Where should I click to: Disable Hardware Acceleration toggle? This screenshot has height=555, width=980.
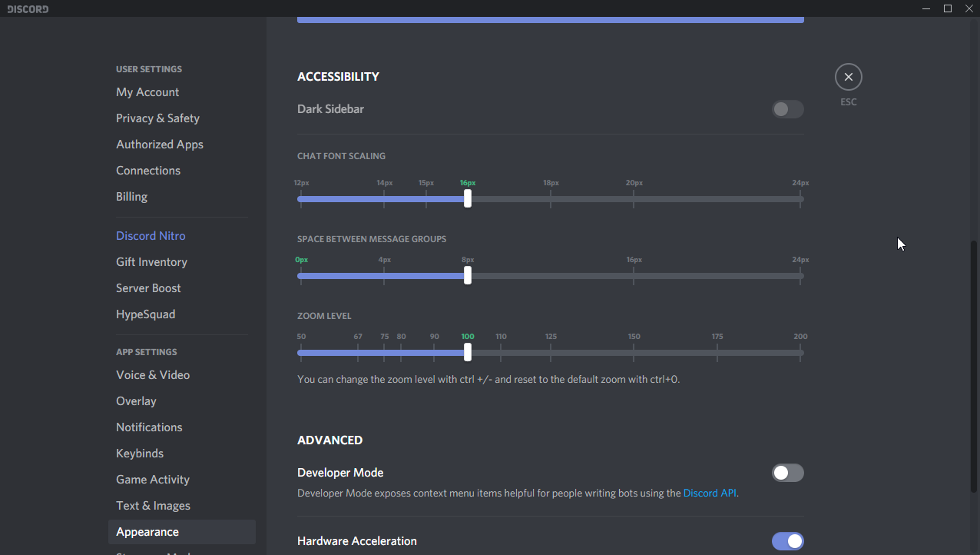point(787,541)
